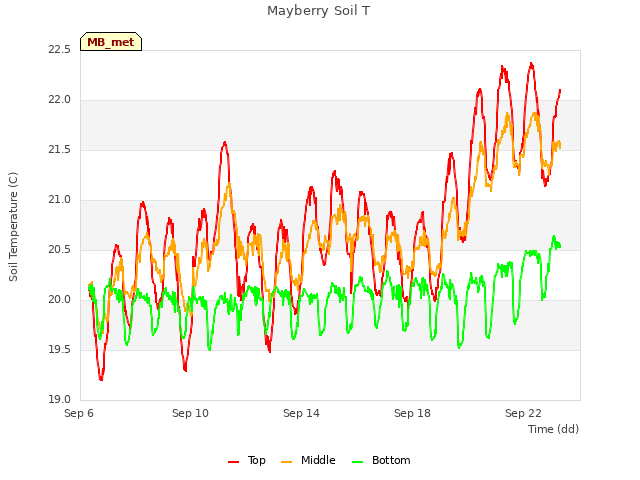Click the Time (dd) axis label
640x480 pixels.
(x=553, y=429)
